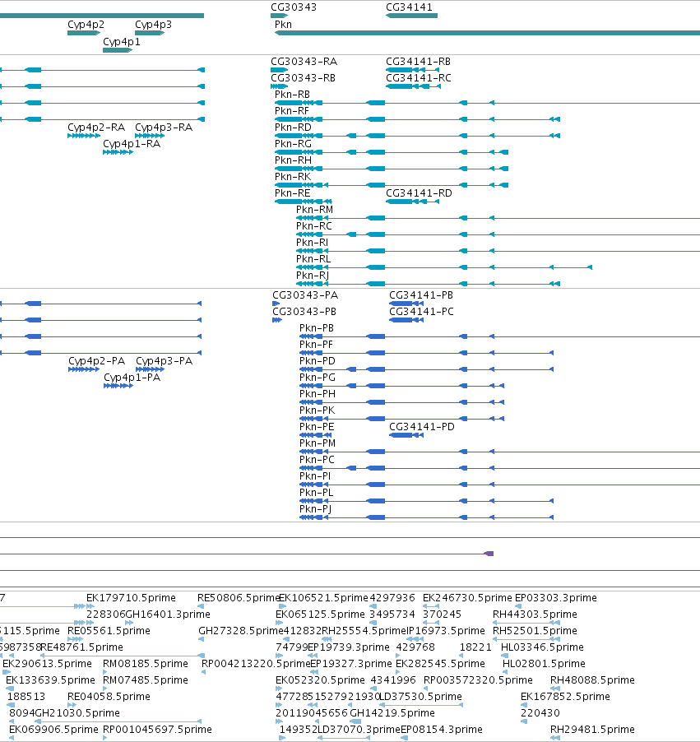Click the Pkn-PJ protein label
700x742 pixels.
tap(315, 509)
